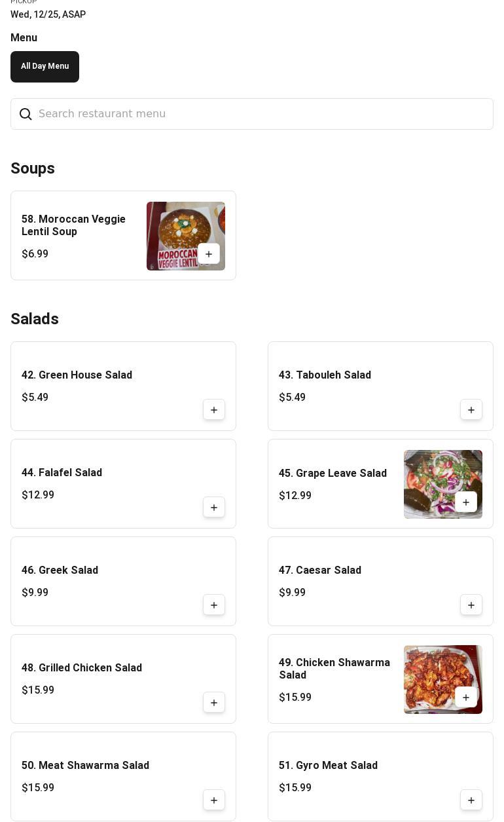Add Meat Shawarma Salad using plus icon
This screenshot has width=504, height=822.
(x=214, y=800)
